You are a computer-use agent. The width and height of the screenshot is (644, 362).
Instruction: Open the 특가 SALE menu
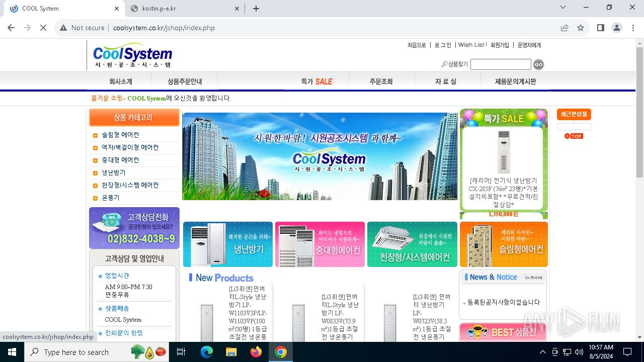point(317,81)
